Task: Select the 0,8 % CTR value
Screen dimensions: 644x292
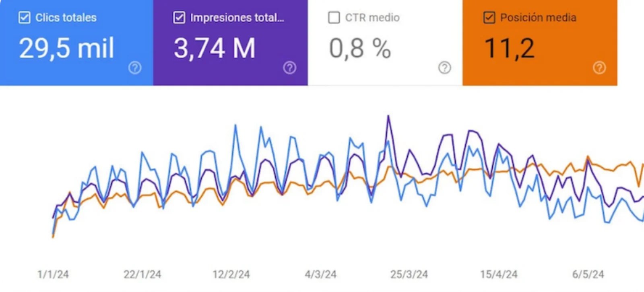Action: pyautogui.click(x=360, y=49)
